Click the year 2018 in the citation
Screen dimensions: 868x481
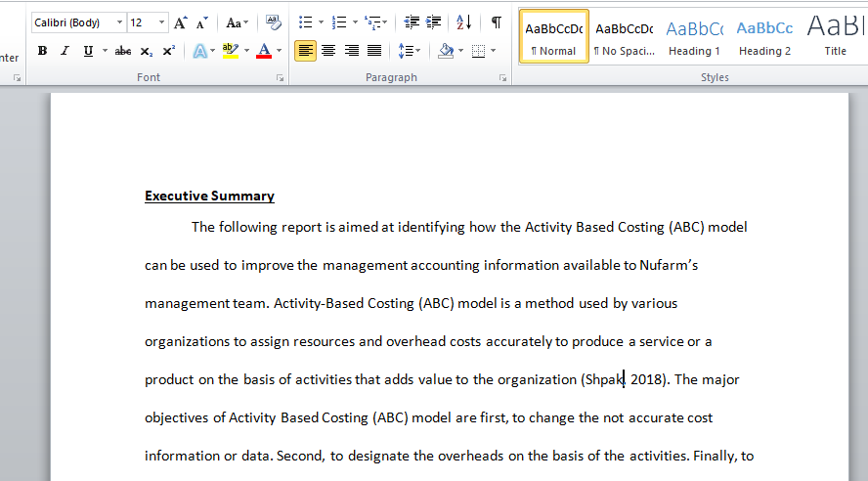pyautogui.click(x=646, y=379)
